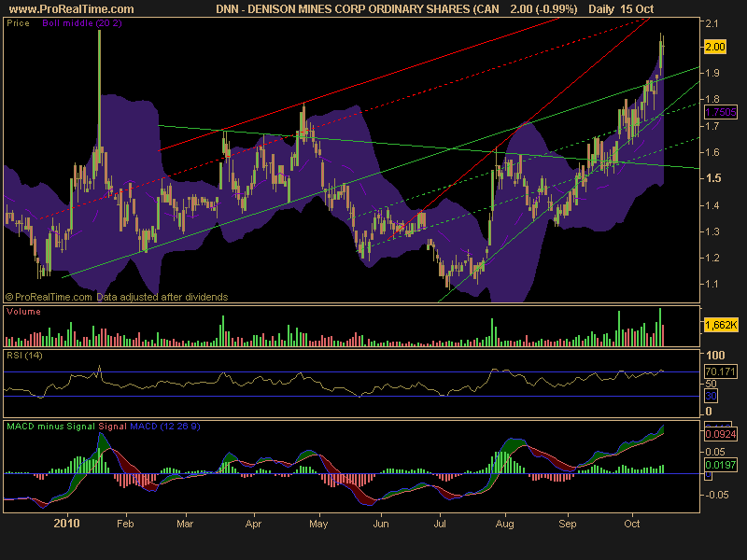Select the 1.4 price axis label

point(712,205)
